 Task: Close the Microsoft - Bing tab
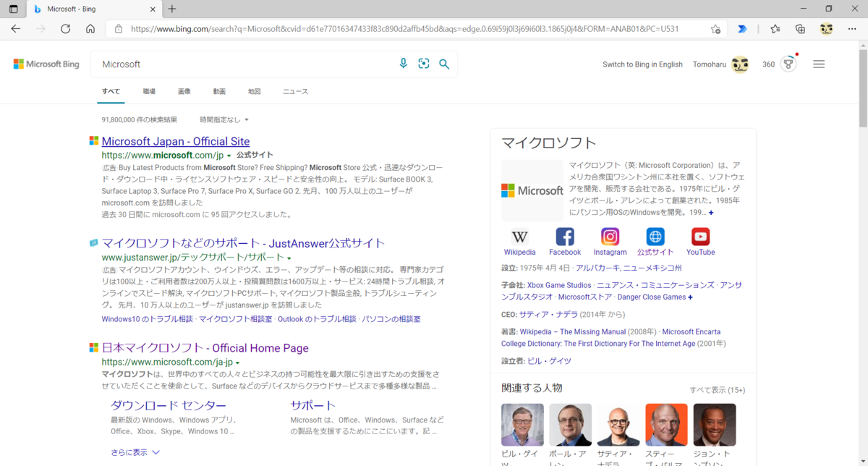[x=153, y=9]
